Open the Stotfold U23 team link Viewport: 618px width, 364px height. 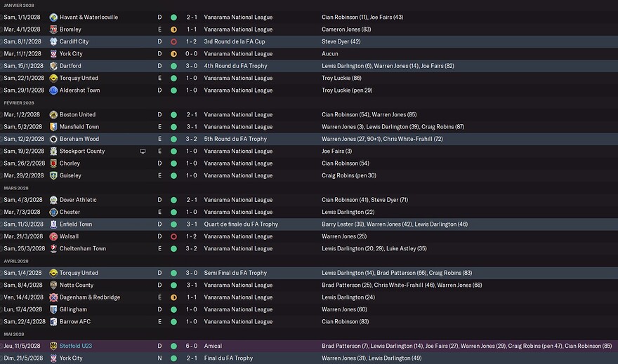[76, 346]
